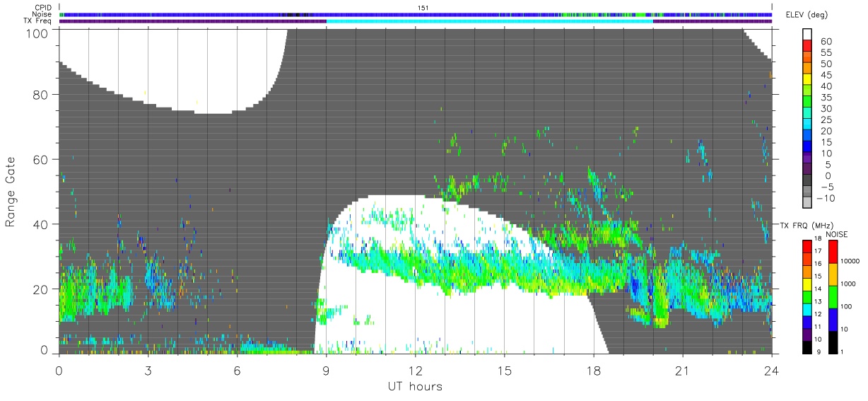Click the Range Gate axis title
Screen dimensions: 868x401
(x=11, y=192)
